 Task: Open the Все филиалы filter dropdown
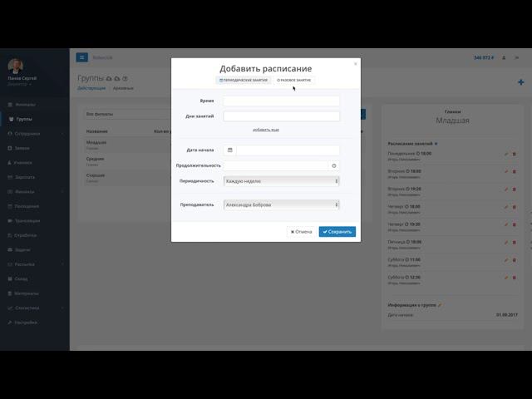(x=127, y=114)
